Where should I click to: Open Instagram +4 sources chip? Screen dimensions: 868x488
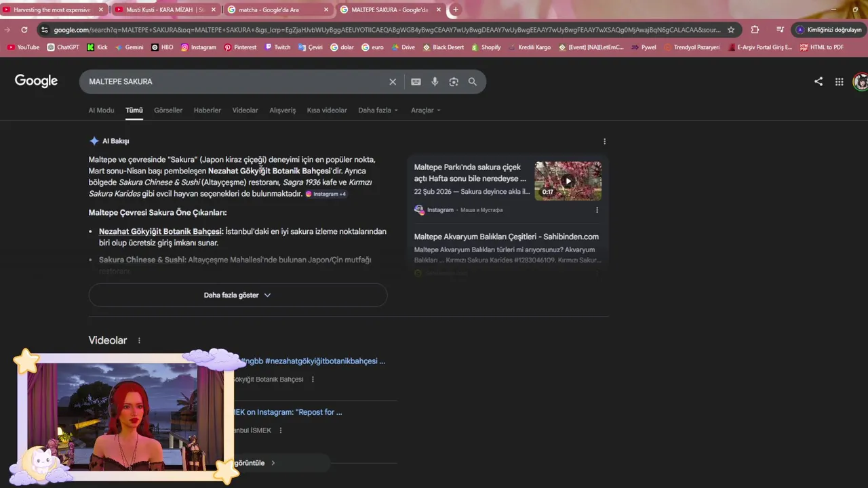point(325,194)
